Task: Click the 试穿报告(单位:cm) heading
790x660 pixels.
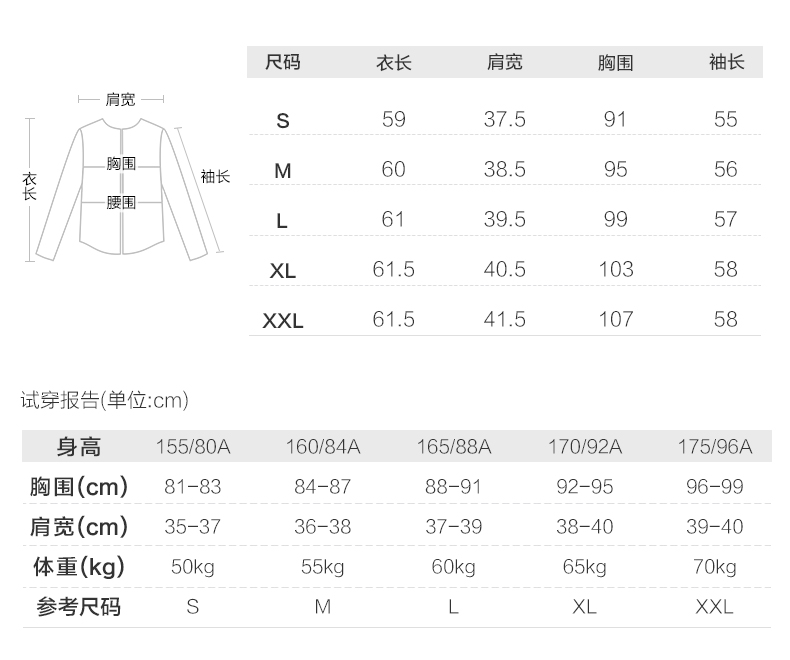Action: pos(105,401)
